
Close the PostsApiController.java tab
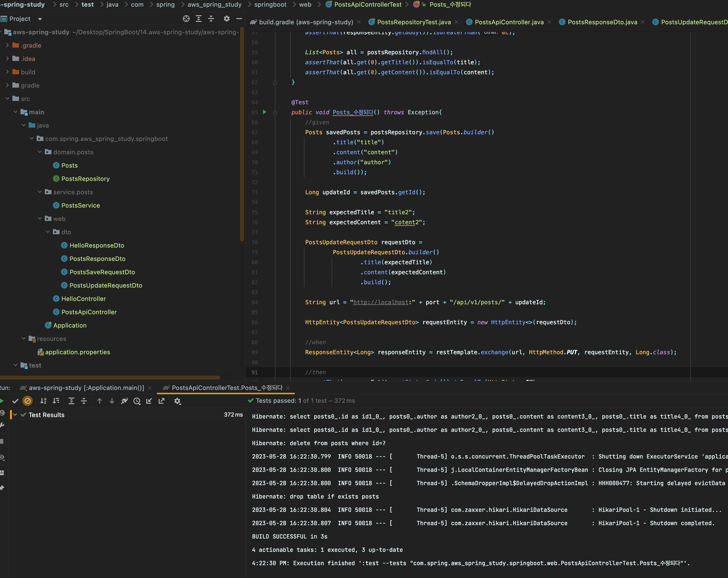pyautogui.click(x=549, y=22)
